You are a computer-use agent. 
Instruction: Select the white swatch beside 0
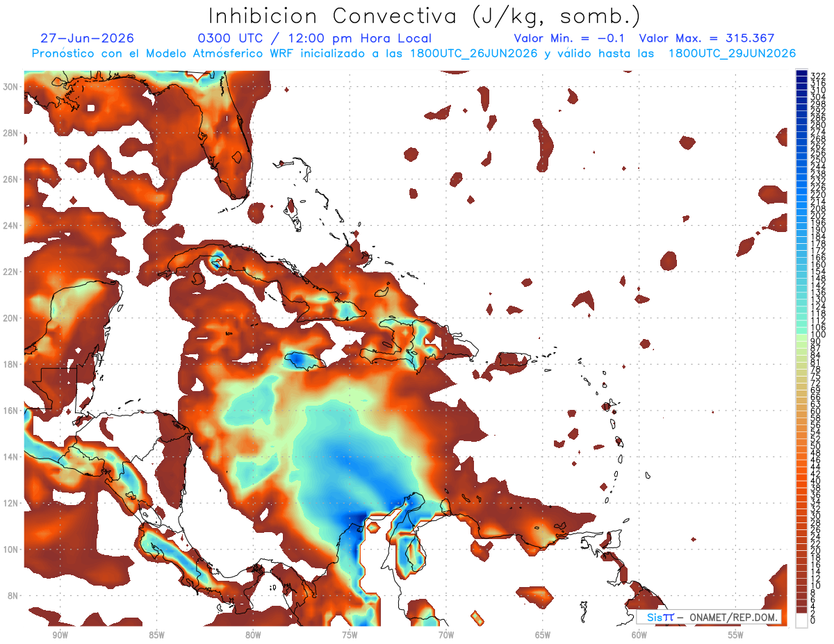pyautogui.click(x=802, y=620)
